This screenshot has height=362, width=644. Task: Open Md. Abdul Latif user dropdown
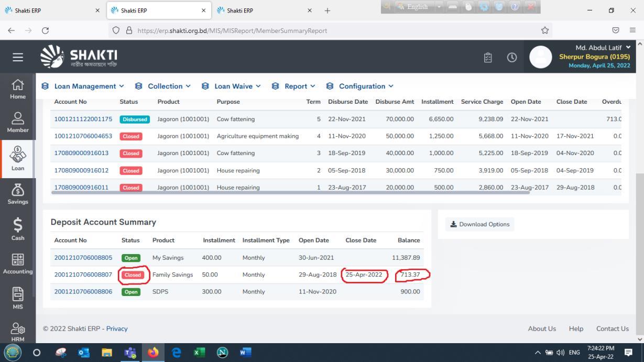[603, 48]
